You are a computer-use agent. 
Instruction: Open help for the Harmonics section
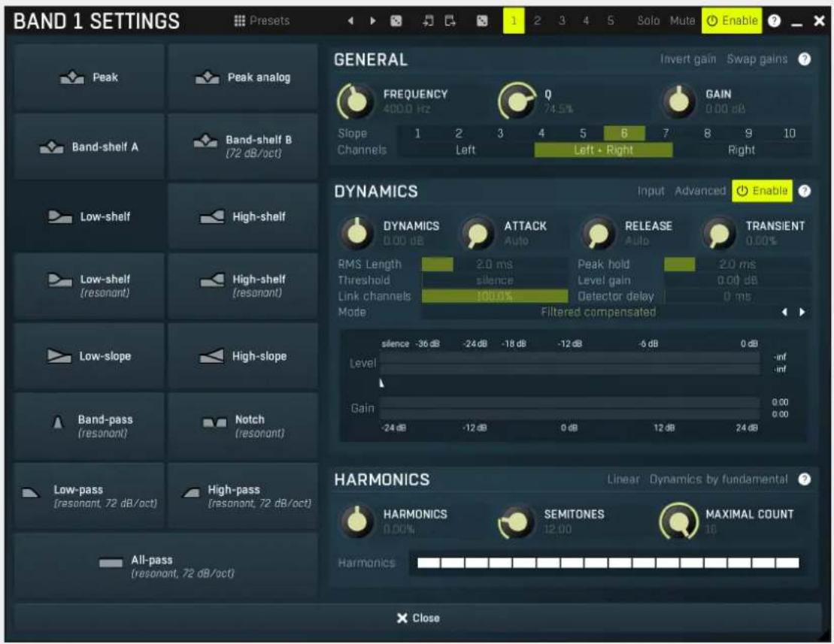click(x=804, y=479)
